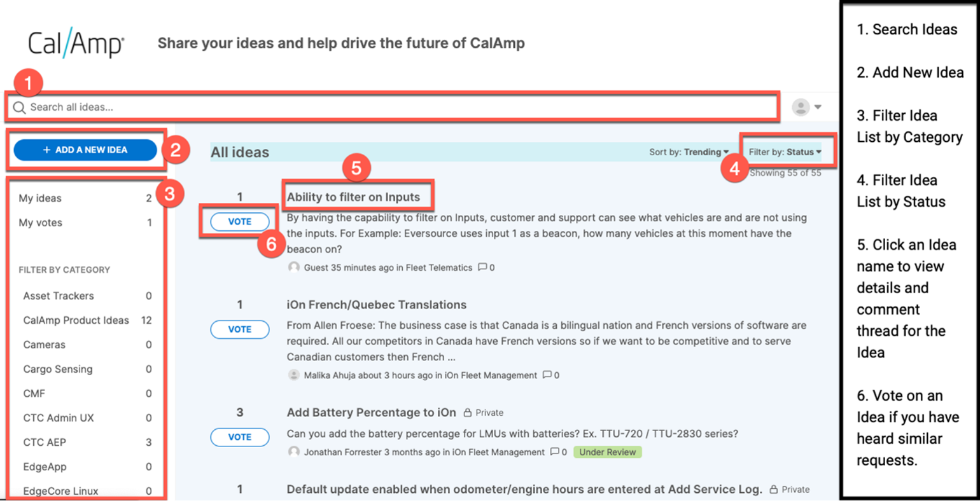
Task: Click iOn Fleet Management under French/Quebec idea
Action: coord(491,376)
